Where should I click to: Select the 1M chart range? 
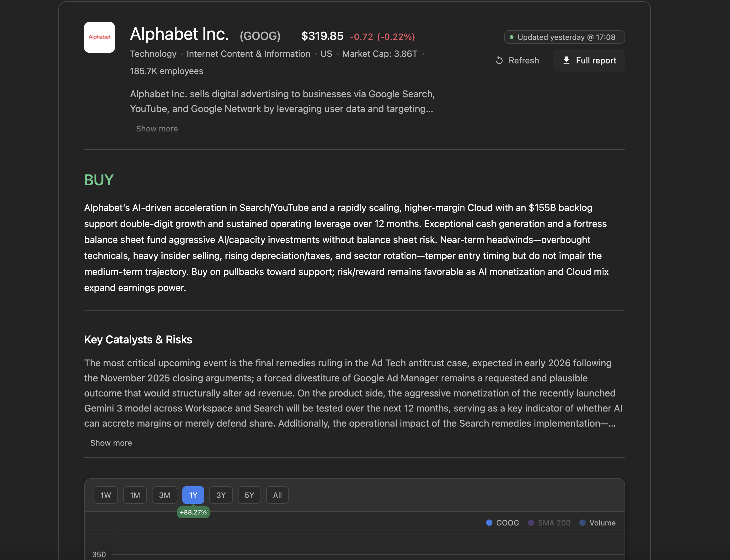[x=135, y=495]
